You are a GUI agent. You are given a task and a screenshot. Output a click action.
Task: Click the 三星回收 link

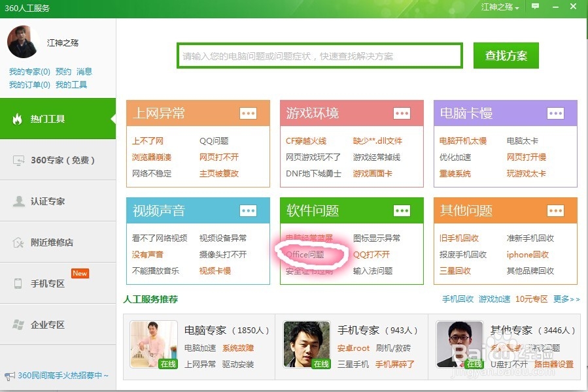pyautogui.click(x=455, y=271)
